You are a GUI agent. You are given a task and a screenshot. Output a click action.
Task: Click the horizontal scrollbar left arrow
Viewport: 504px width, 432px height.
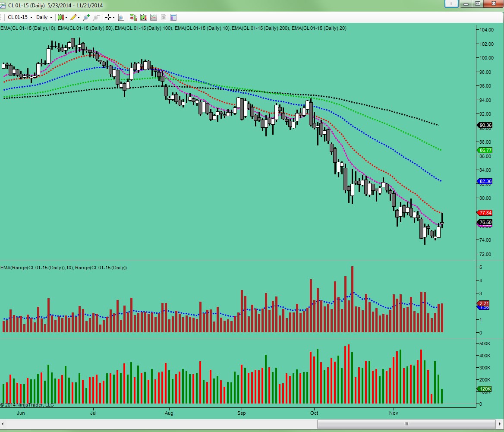3,424
